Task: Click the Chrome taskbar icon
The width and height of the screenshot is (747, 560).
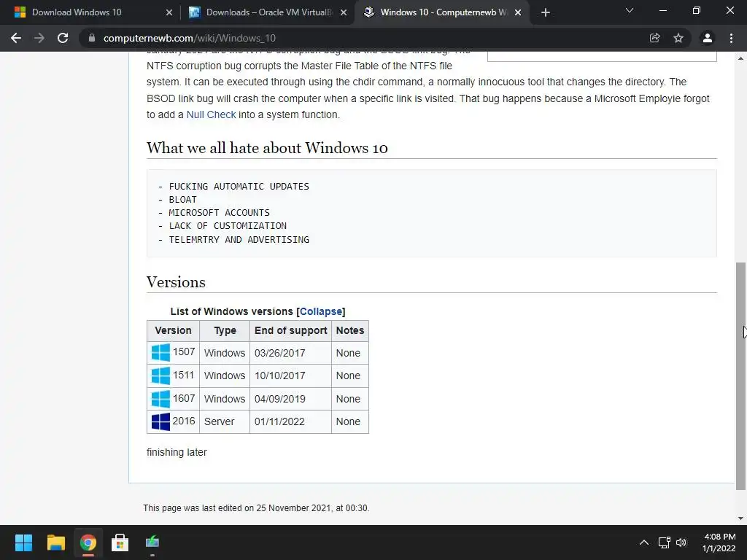Action: [88, 542]
